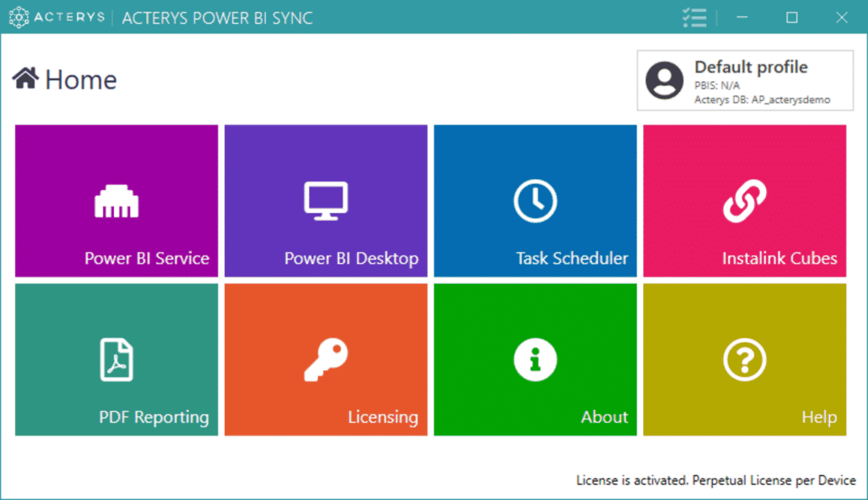Launch the Task Scheduler tile

535,201
